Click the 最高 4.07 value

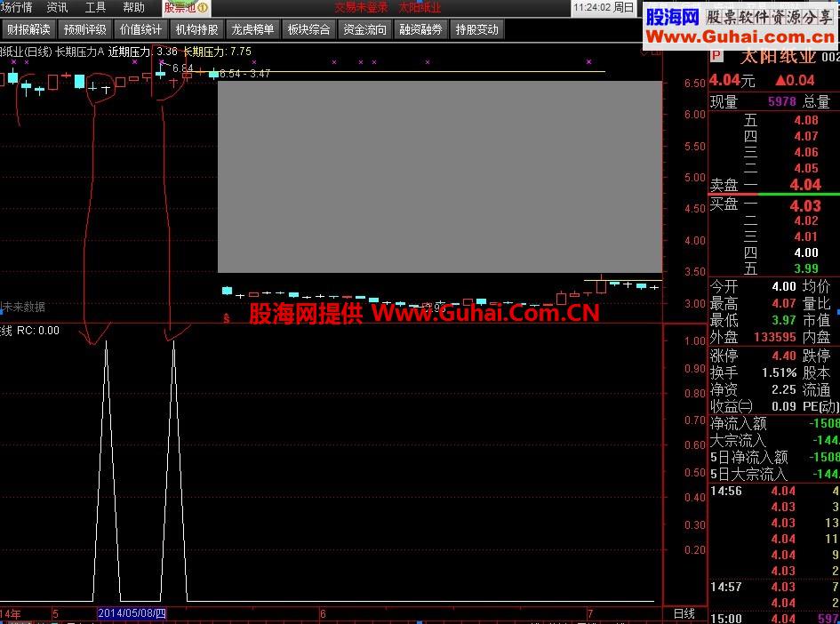784,303
